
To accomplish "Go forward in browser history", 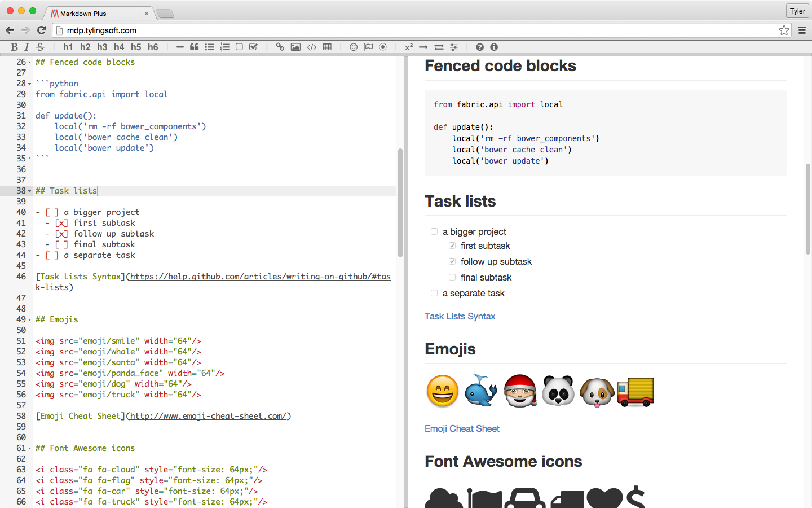I will [x=25, y=30].
